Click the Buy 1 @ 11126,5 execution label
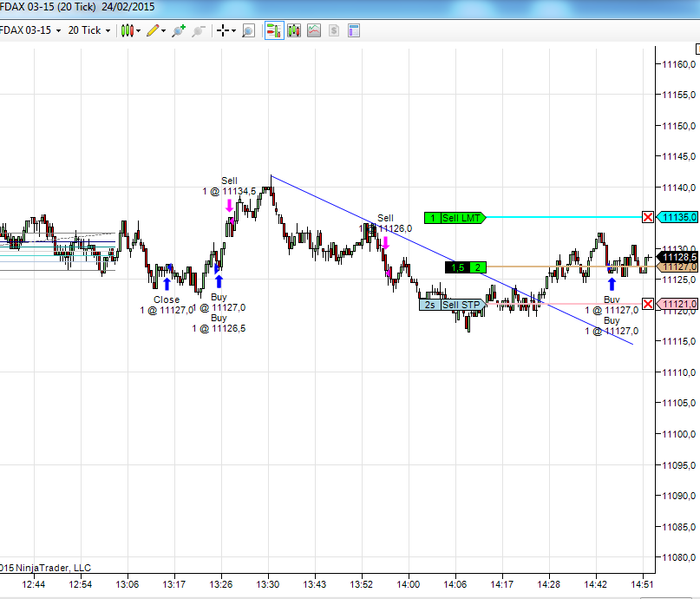The image size is (700, 599). click(219, 324)
